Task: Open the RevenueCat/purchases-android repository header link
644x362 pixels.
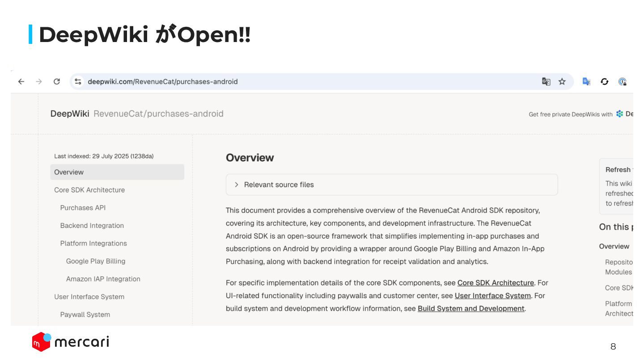Action: [x=158, y=114]
